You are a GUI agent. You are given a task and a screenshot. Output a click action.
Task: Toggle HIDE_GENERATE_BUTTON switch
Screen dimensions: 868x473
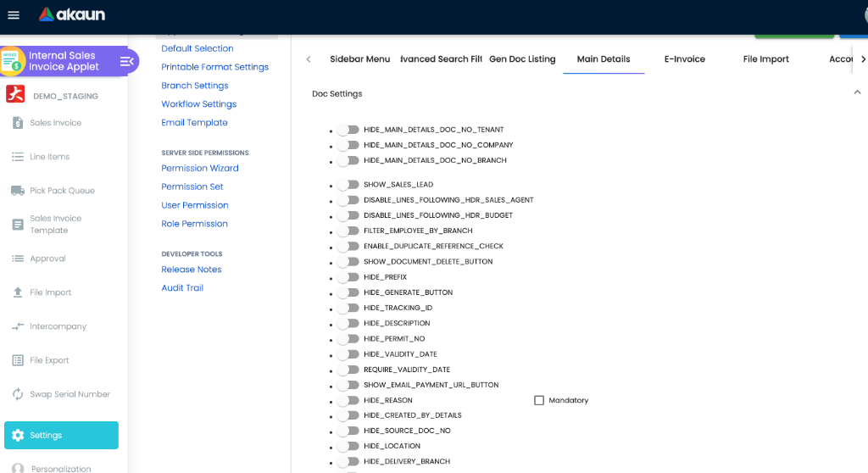tap(348, 292)
